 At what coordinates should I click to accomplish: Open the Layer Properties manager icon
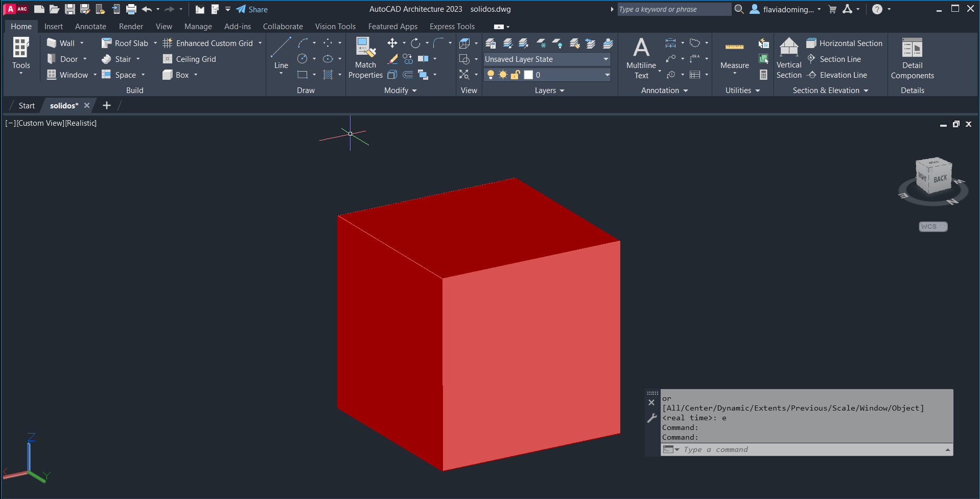tap(491, 43)
